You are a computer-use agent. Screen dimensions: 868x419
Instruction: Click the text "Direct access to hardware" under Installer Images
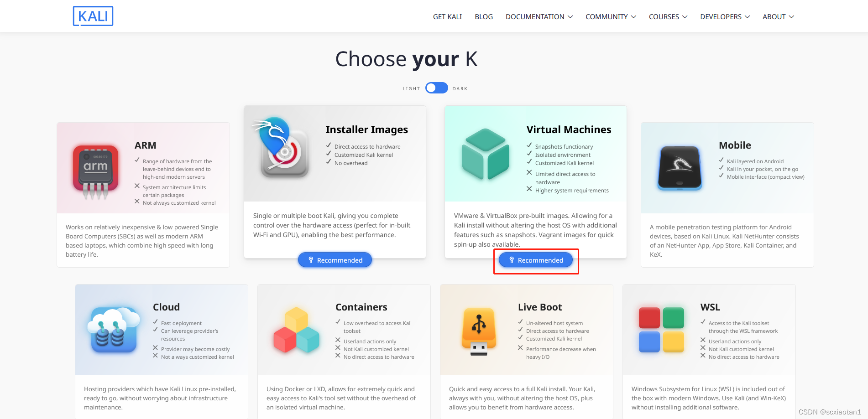[367, 147]
